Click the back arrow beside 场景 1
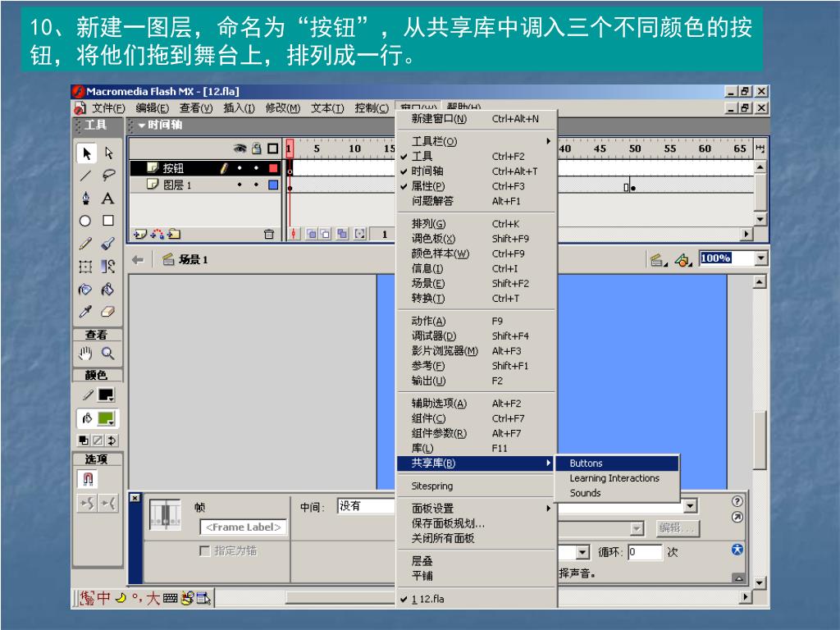Viewport: 840px width, 630px height. point(138,260)
